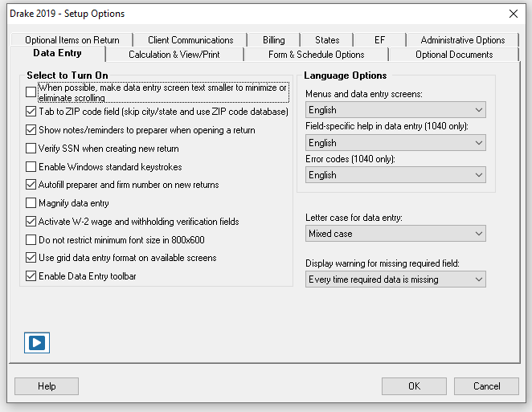Open the EF tab

(x=379, y=40)
